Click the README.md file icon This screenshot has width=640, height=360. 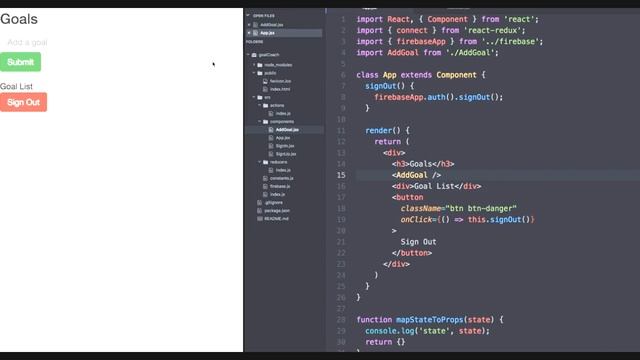pyautogui.click(x=260, y=219)
